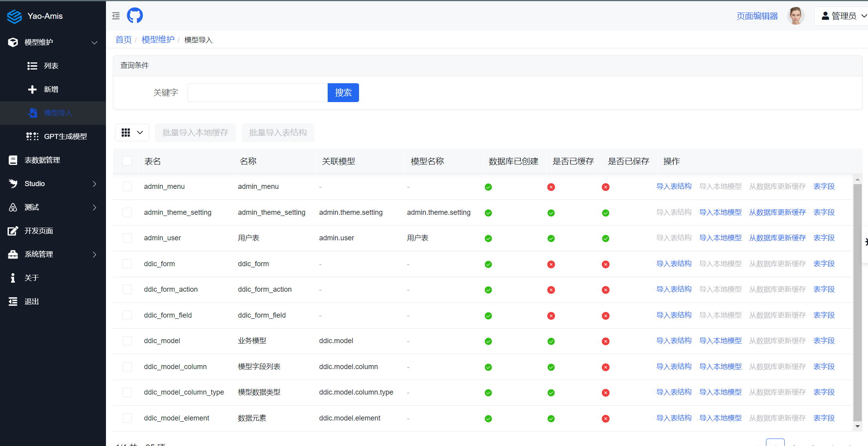
Task: Click the 测试 sidebar icon
Action: point(13,207)
